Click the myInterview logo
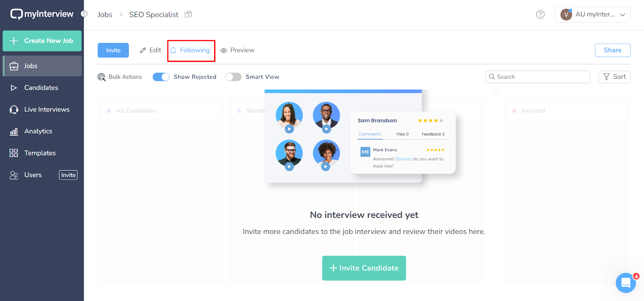 [42, 14]
